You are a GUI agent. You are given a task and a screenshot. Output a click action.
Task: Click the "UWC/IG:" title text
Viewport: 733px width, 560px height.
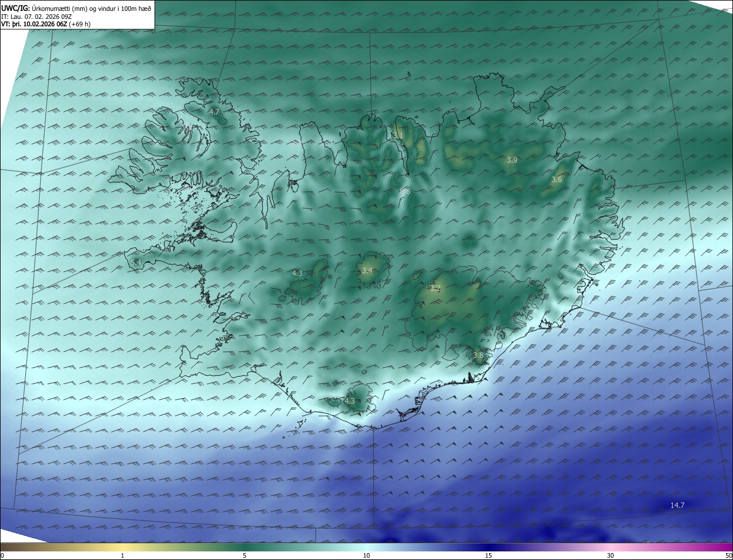(x=15, y=9)
